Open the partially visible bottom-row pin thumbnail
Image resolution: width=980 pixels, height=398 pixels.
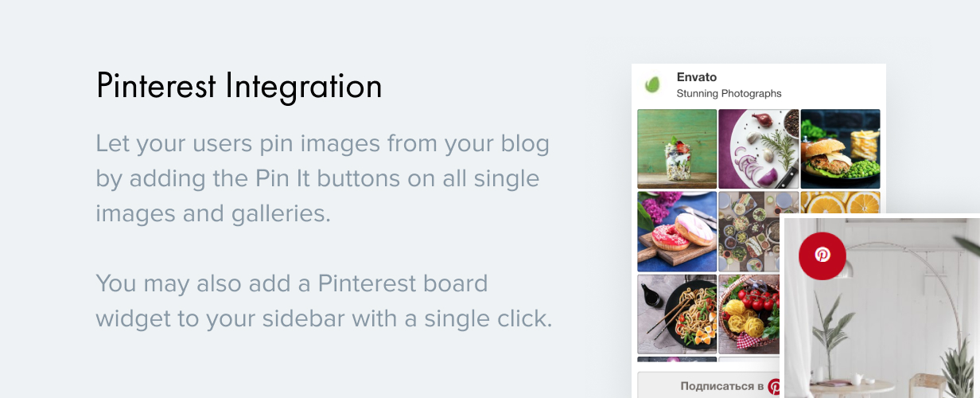(x=677, y=359)
